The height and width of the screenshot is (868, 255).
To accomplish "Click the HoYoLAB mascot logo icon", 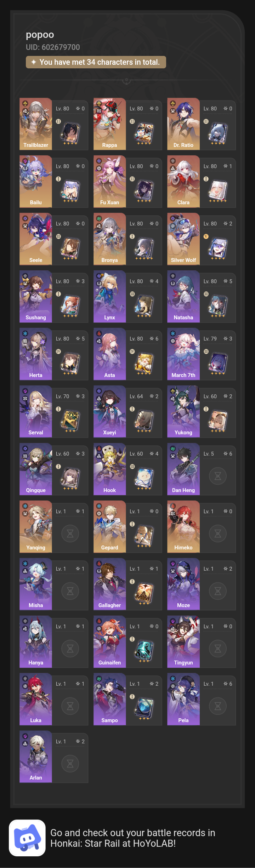I will [27, 838].
